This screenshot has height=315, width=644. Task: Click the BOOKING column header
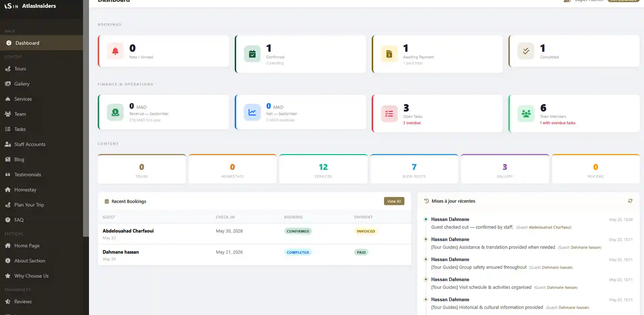[x=293, y=217]
